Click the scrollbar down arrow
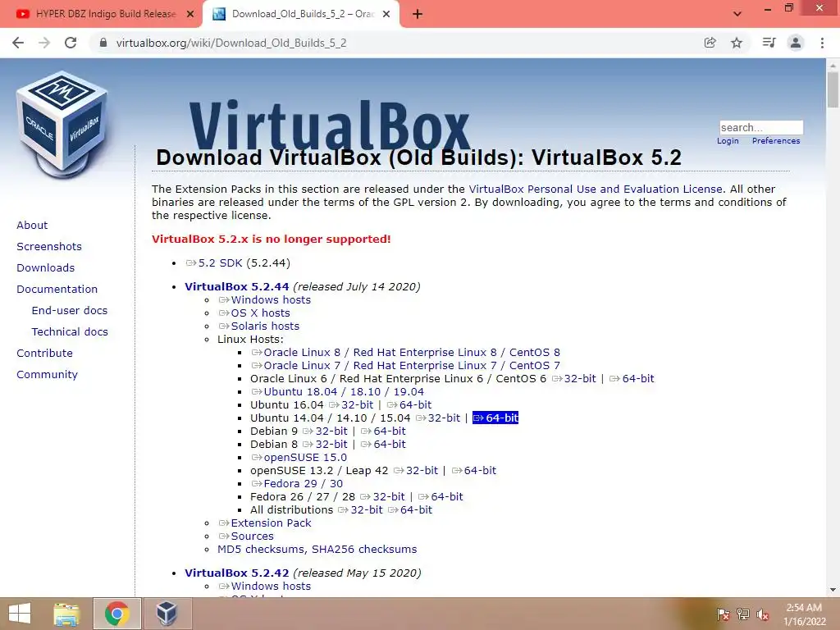This screenshot has width=840, height=630. coord(833,590)
